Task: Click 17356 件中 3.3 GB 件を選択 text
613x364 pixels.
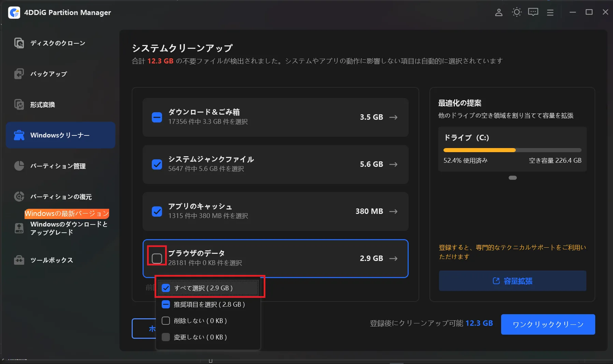Action: [x=208, y=122]
